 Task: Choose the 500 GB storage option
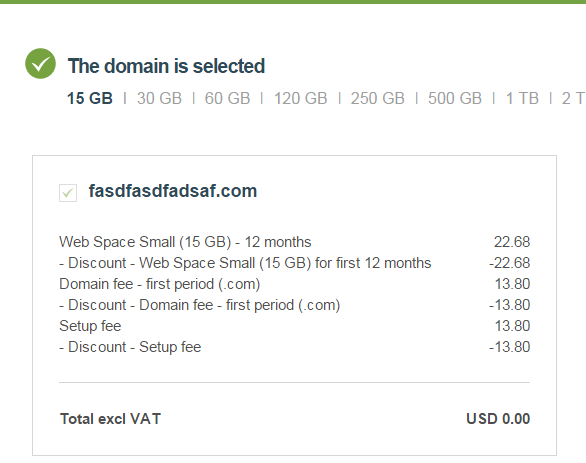[455, 99]
